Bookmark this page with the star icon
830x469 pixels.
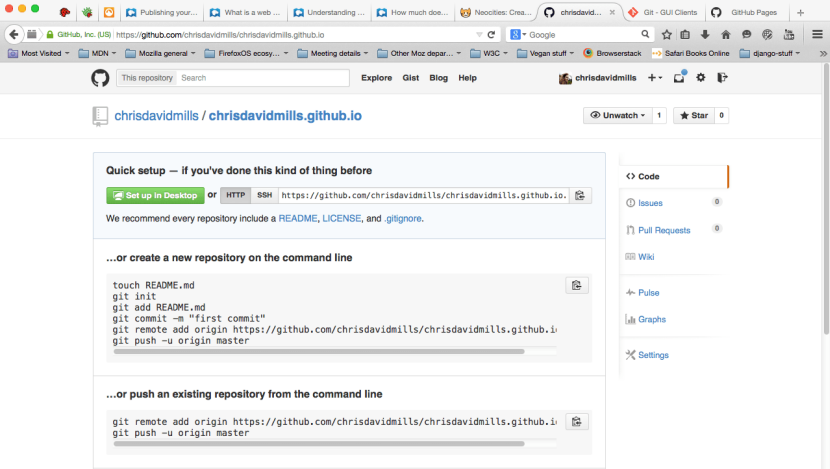point(666,34)
